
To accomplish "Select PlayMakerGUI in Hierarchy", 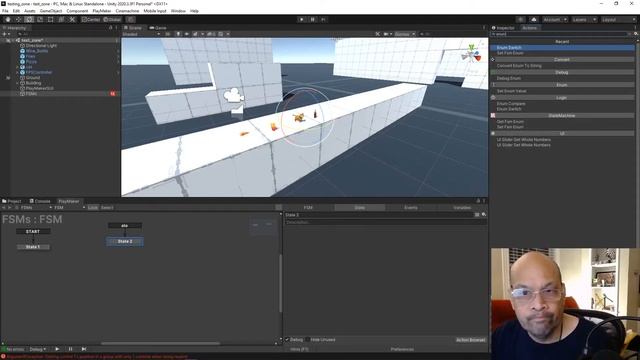I will [x=40, y=88].
